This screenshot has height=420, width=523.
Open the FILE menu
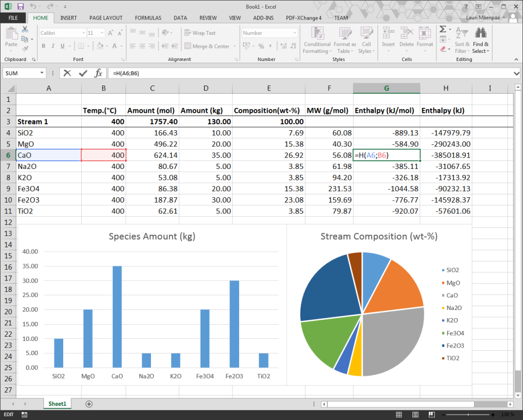click(13, 17)
